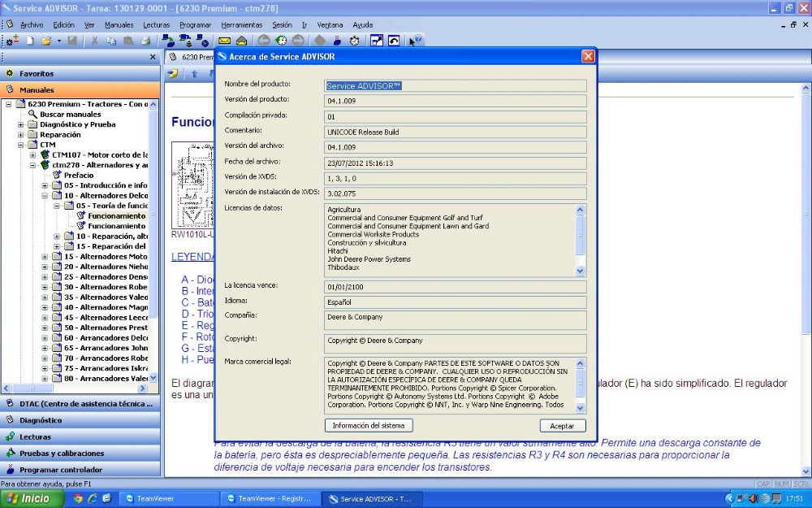Click the blue up arrow navigation icon
The height and width of the screenshot is (508, 812).
point(195,74)
